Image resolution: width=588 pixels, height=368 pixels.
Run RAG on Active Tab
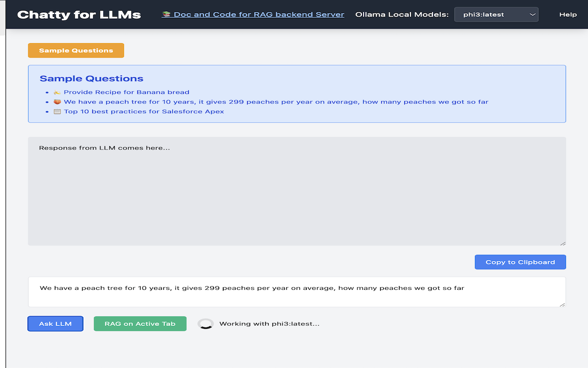tap(140, 324)
